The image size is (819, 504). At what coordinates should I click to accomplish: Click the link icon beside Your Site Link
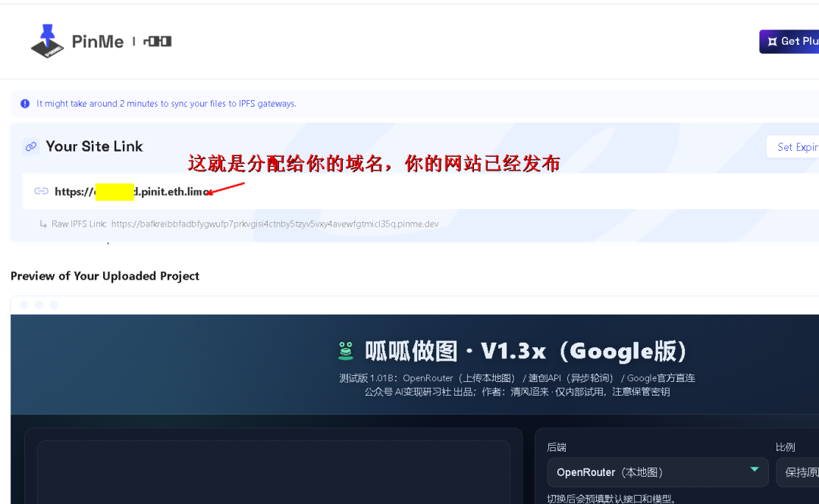click(31, 147)
